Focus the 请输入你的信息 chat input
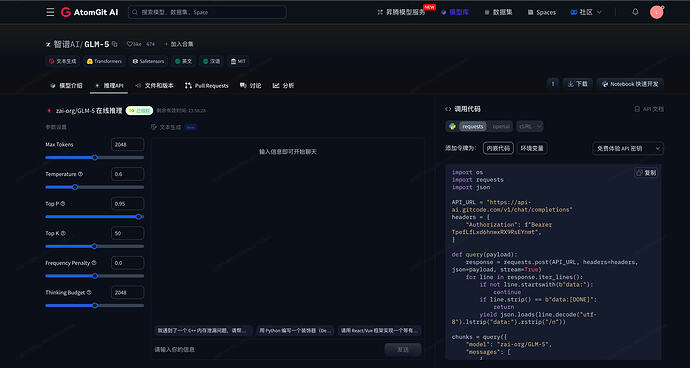 (x=268, y=349)
